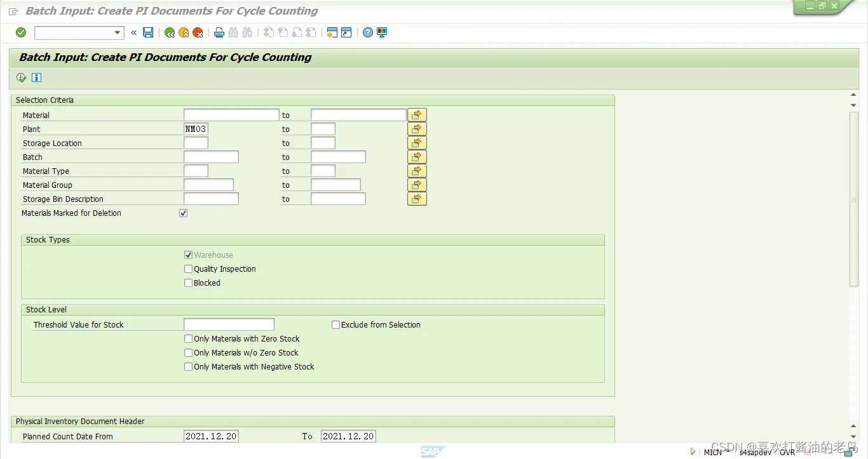
Task: Open multiple selection for Storage Bin Description
Action: 417,199
